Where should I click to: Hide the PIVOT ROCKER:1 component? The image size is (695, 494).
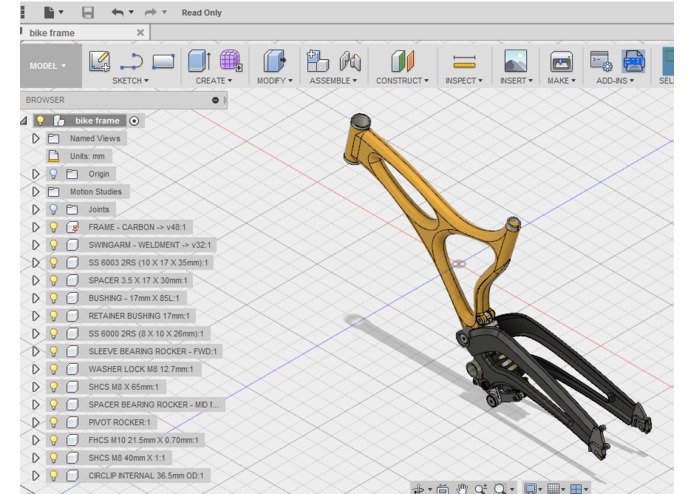pyautogui.click(x=54, y=422)
